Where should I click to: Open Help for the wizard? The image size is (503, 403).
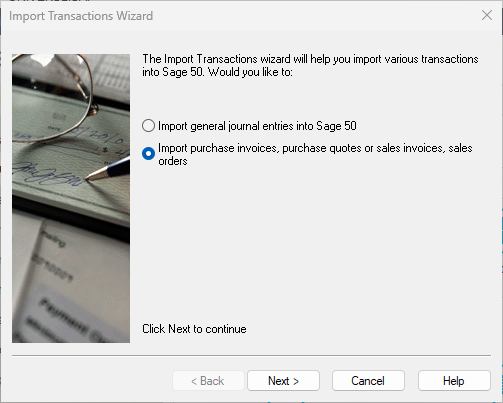[x=454, y=381]
